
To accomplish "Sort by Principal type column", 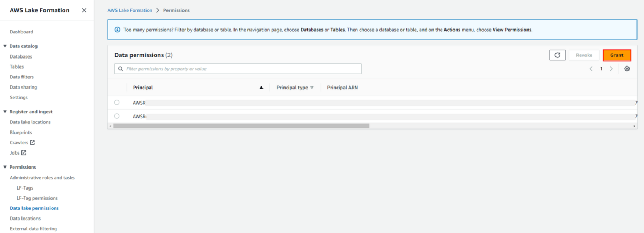I will click(312, 87).
